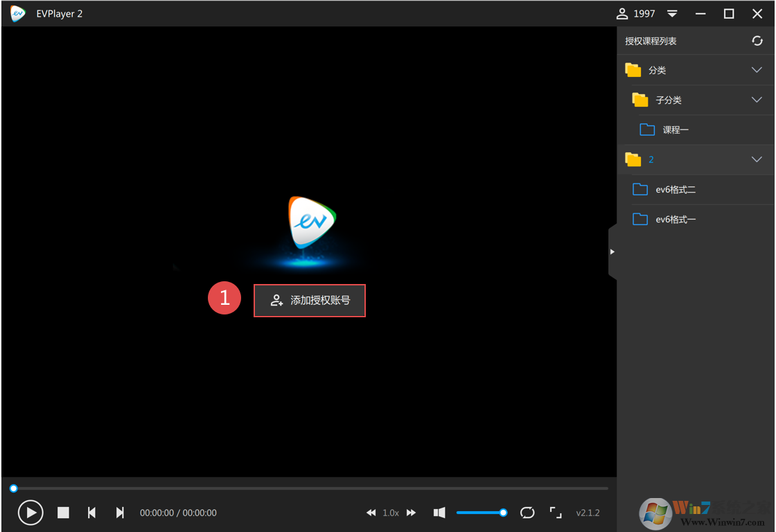The image size is (776, 532).
Task: Toggle loop playback mode
Action: click(527, 513)
